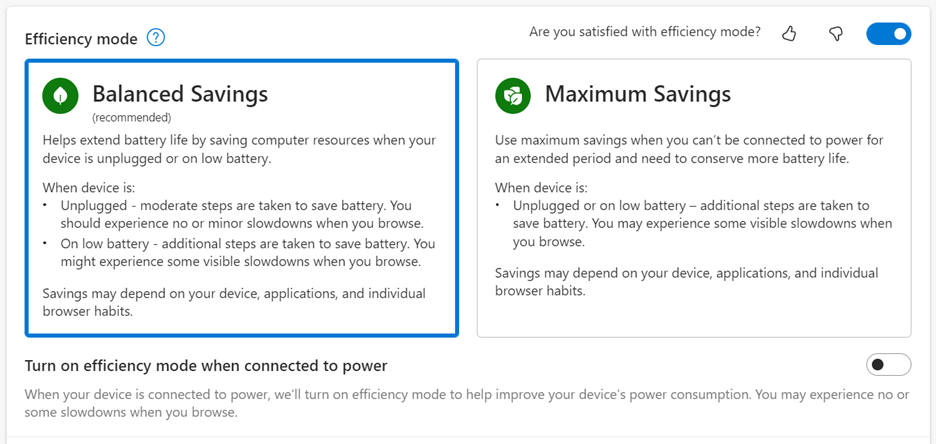Click the "Are you satisfied" feedback question
The image size is (936, 444).
coord(644,32)
